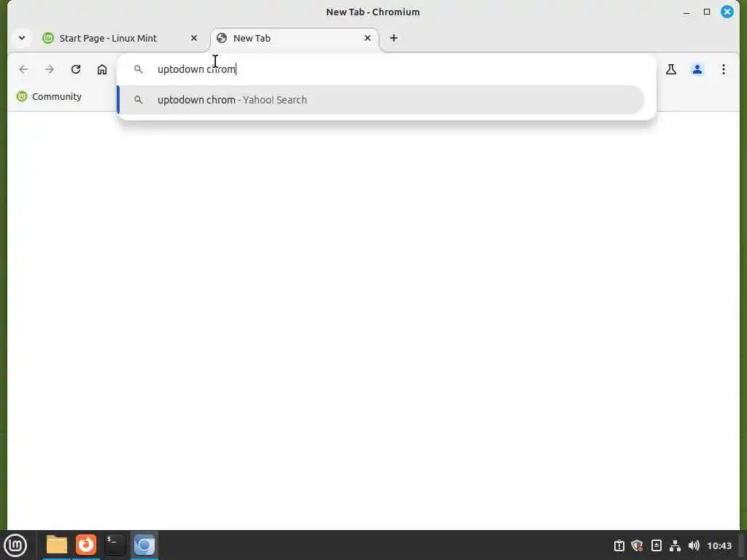This screenshot has width=747, height=560.
Task: Close the Chromium window
Action: point(727,12)
